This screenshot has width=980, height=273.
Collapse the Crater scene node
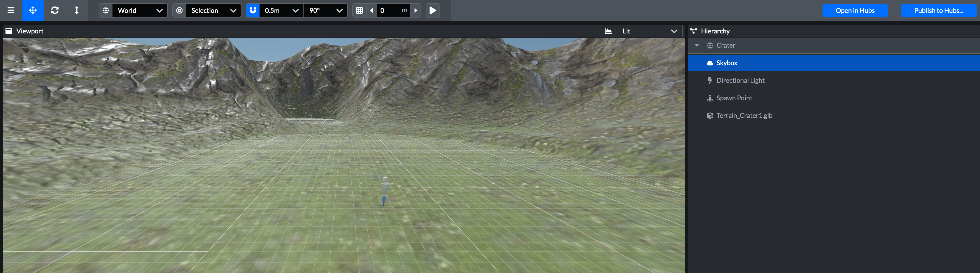click(x=697, y=45)
